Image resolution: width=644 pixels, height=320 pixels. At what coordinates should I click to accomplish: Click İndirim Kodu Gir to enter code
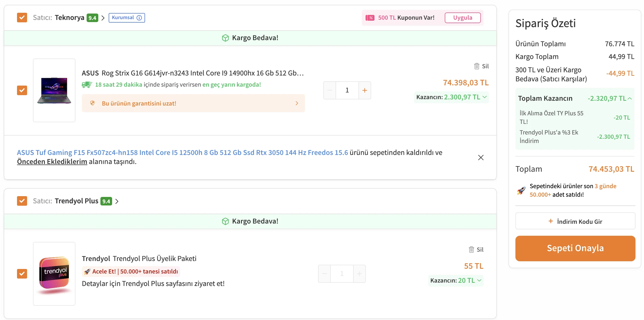[x=575, y=221]
